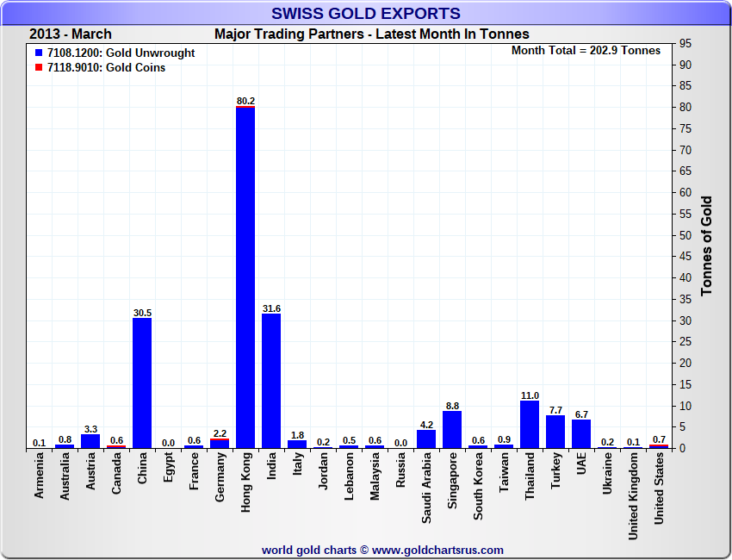
Task: Click the Jordan axis label
Action: (323, 470)
